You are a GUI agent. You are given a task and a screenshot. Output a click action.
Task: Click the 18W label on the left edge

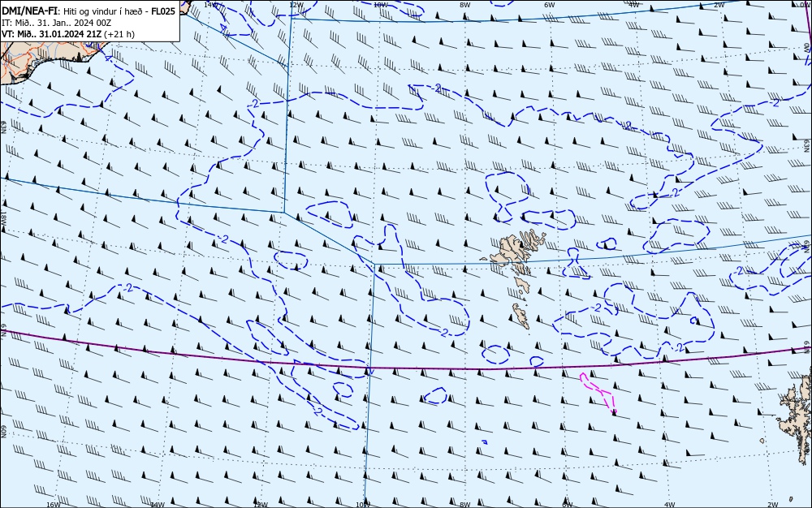pyautogui.click(x=3, y=217)
